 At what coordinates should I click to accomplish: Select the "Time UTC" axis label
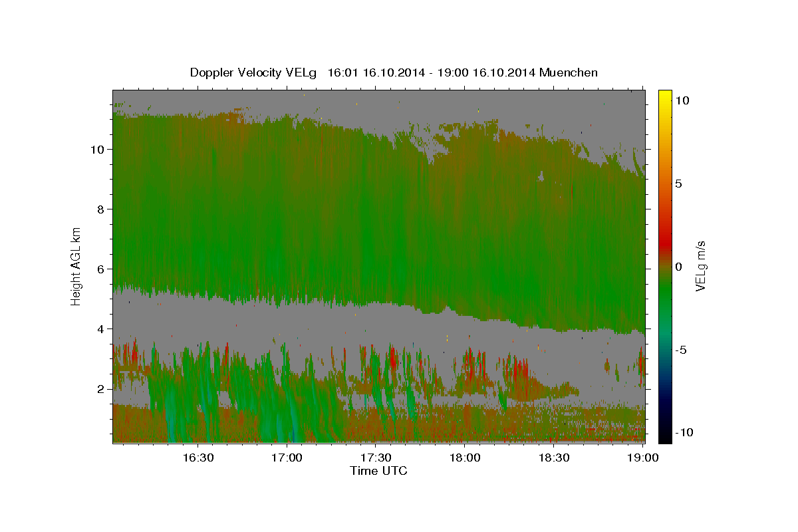378,471
